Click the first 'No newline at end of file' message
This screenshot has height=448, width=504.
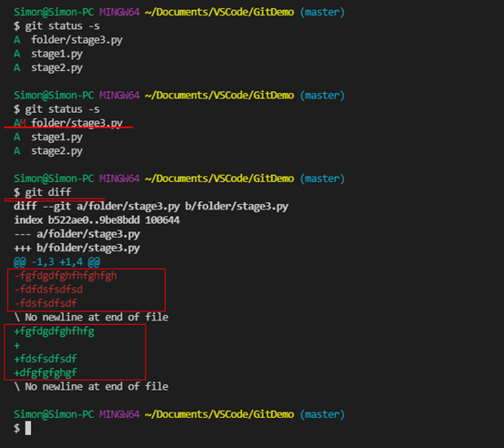coord(91,317)
